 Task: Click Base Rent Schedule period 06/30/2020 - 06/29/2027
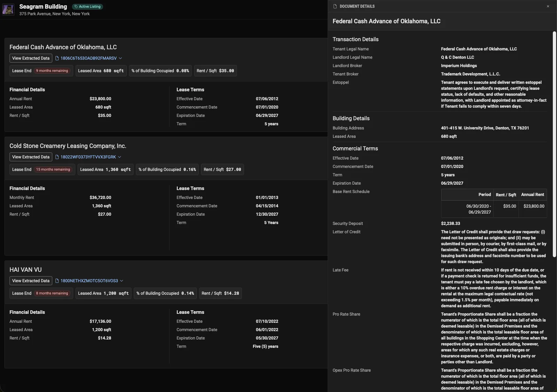click(479, 209)
